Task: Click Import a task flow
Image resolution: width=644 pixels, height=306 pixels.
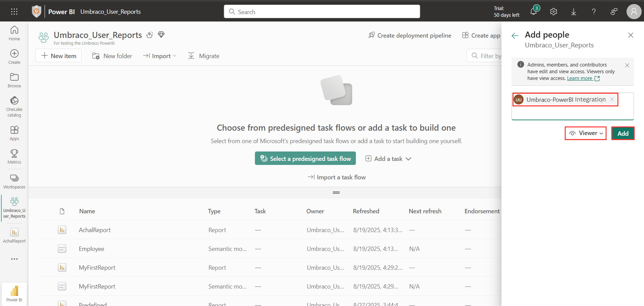Action: coord(336,177)
